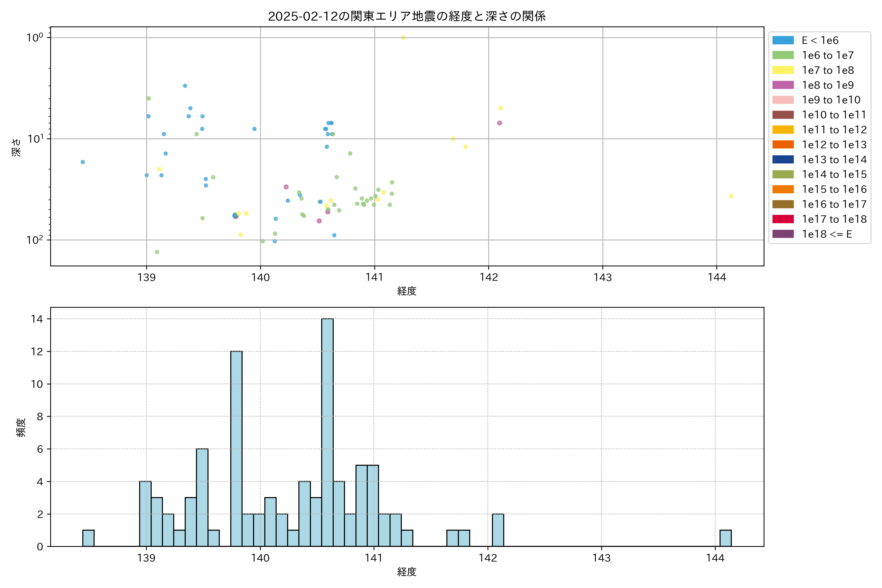Click the chart title text
Screen dimensions: 882x588
(406, 16)
